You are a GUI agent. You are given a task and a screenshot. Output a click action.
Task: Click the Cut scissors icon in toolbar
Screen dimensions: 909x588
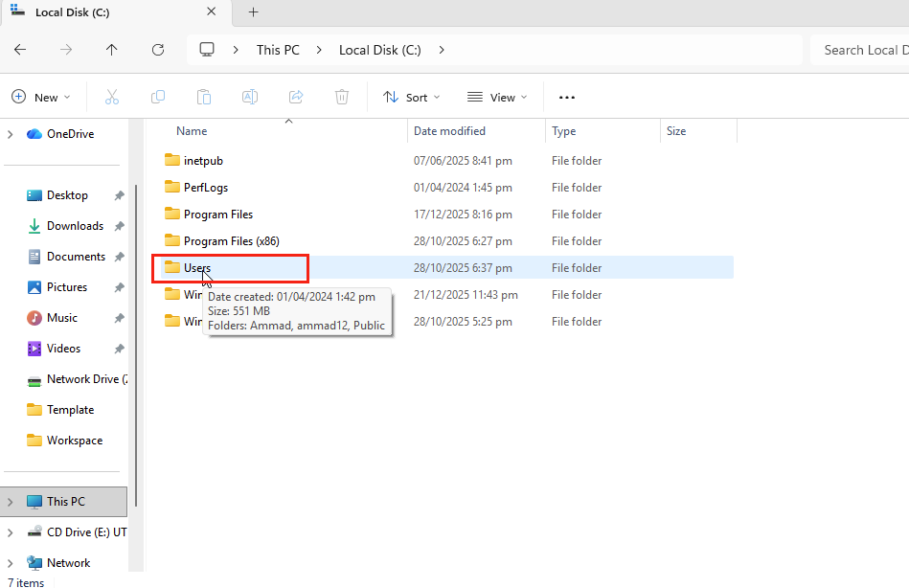point(112,97)
